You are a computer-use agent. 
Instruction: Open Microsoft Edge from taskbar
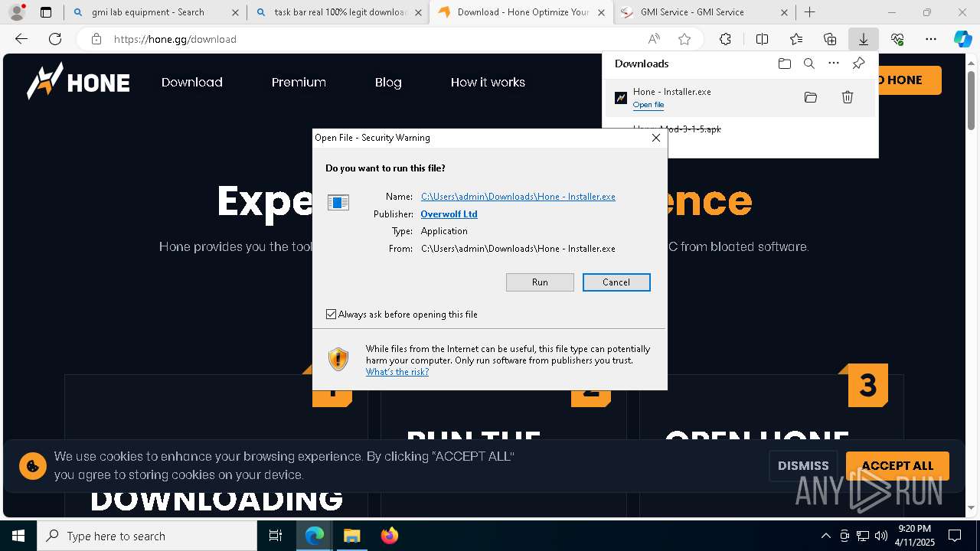coord(315,536)
